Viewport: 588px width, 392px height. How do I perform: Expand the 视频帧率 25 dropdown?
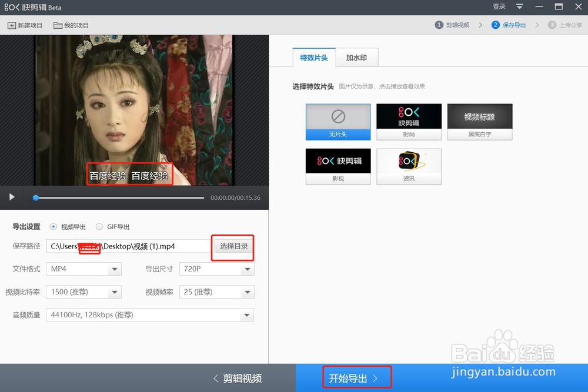click(x=217, y=292)
